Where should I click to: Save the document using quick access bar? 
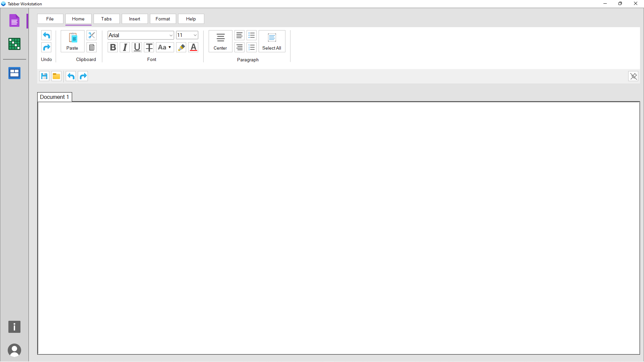click(44, 76)
